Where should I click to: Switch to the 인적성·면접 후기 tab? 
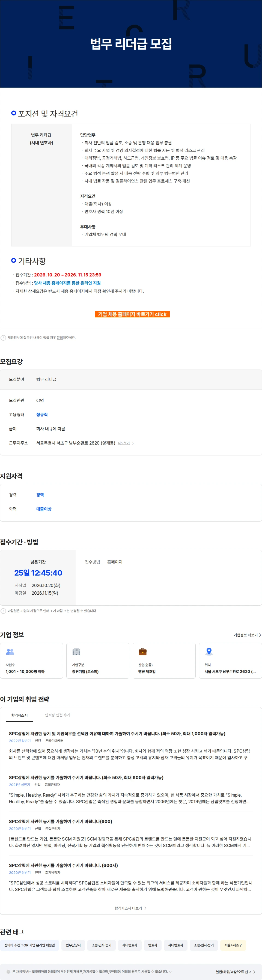coord(57,715)
